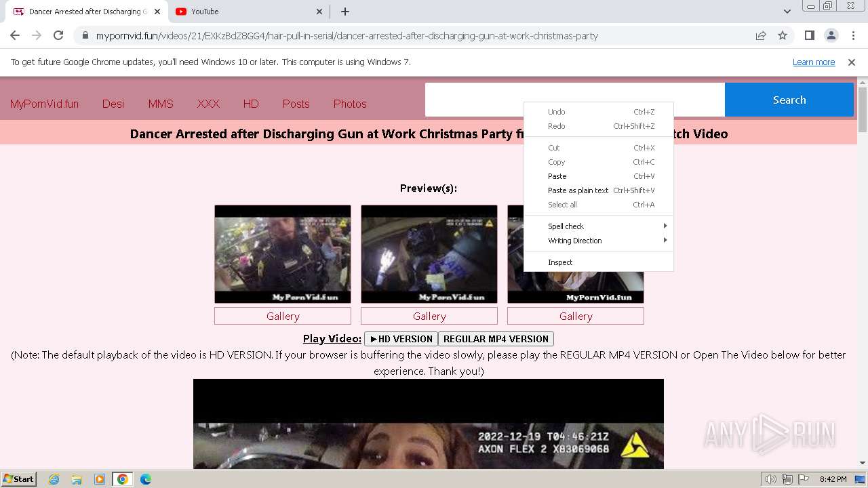Launch Microsoft Edge from taskbar

click(146, 479)
